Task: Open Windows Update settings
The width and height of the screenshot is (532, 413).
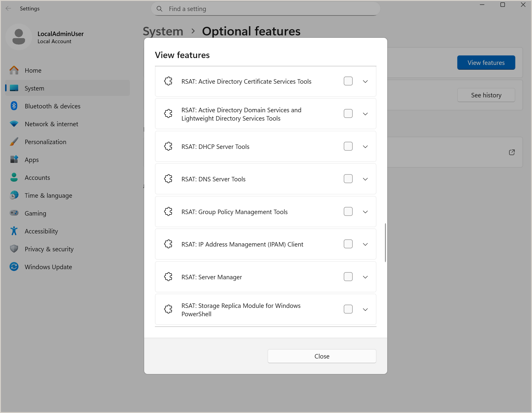Action: click(x=48, y=267)
